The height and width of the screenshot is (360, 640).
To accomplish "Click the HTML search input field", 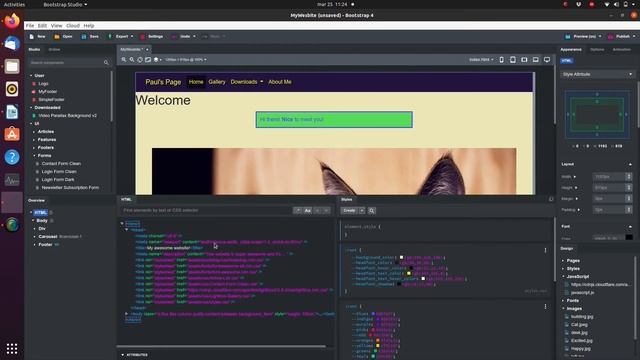I will 206,210.
